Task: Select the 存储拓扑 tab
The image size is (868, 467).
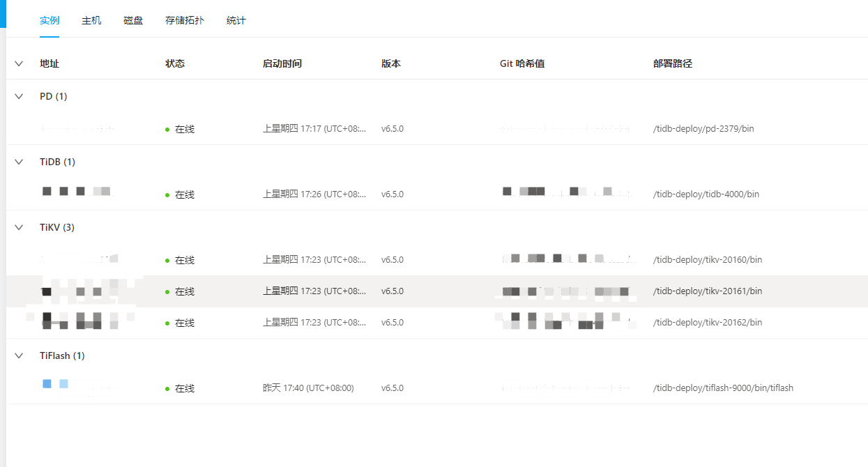Action: [185, 21]
